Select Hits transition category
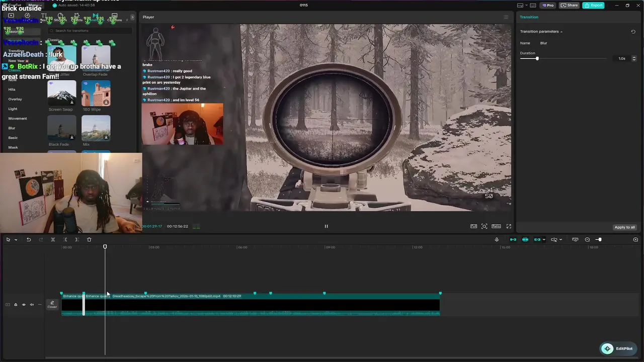The height and width of the screenshot is (362, 644). coord(12,89)
